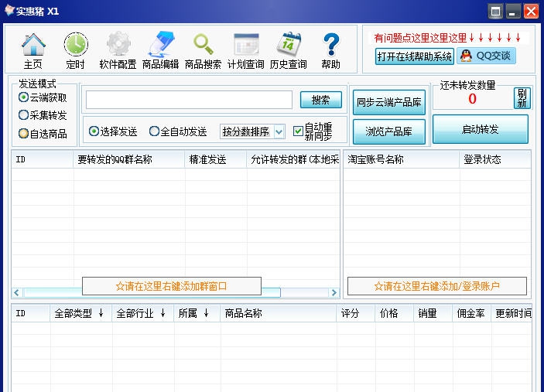Screen dimensions: 544x392
Task: Sort by 销量 column header
Action: click(x=433, y=313)
